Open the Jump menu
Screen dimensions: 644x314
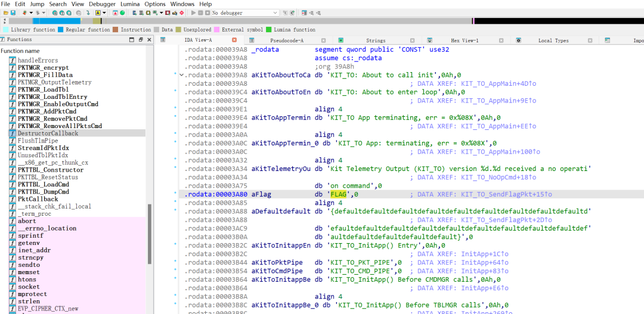(x=38, y=4)
